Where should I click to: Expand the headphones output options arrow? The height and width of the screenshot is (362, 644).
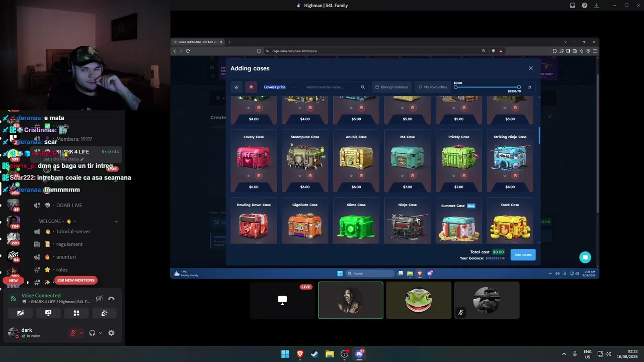[101, 333]
